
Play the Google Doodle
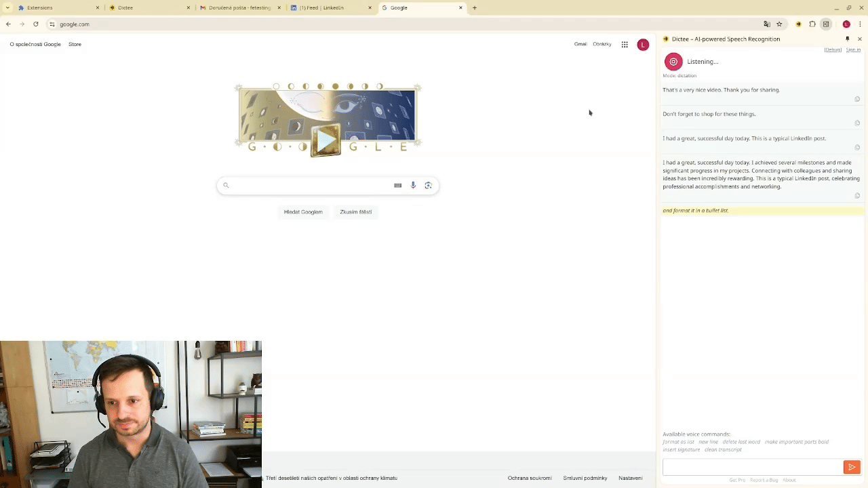(326, 140)
